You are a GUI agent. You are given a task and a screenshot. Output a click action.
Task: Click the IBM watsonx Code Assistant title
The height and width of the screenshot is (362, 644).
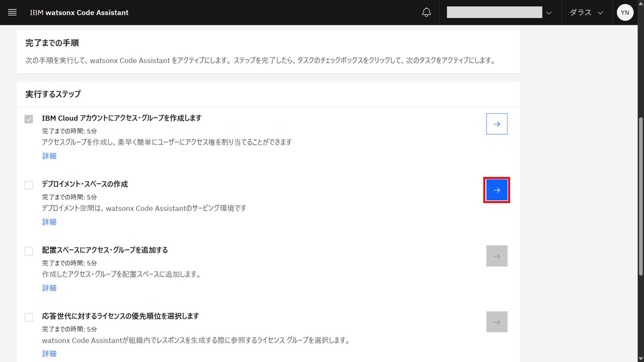pos(79,13)
